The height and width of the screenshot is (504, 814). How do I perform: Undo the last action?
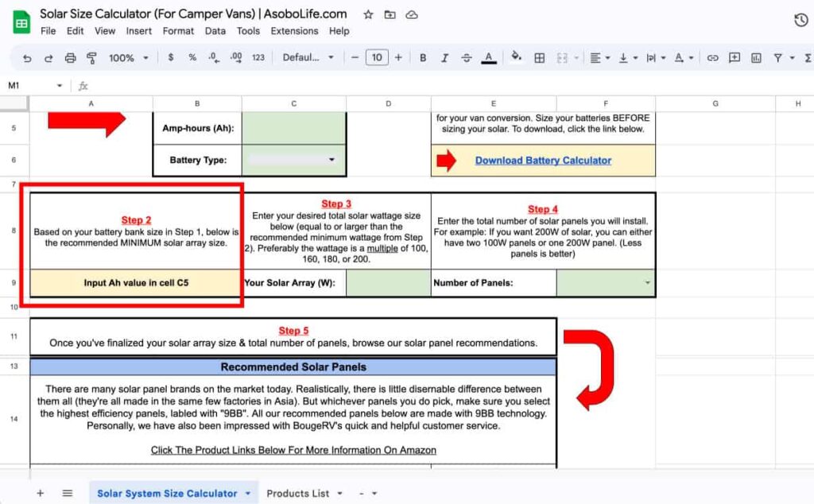point(27,58)
